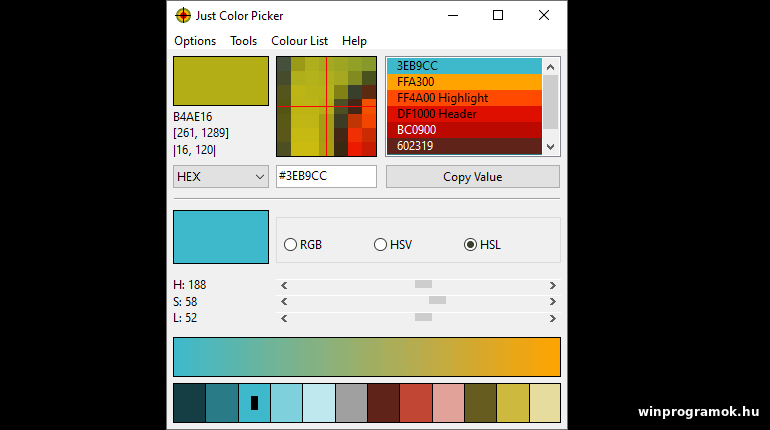
Task: Select 3EB9CC in the colour list
Action: [464, 66]
